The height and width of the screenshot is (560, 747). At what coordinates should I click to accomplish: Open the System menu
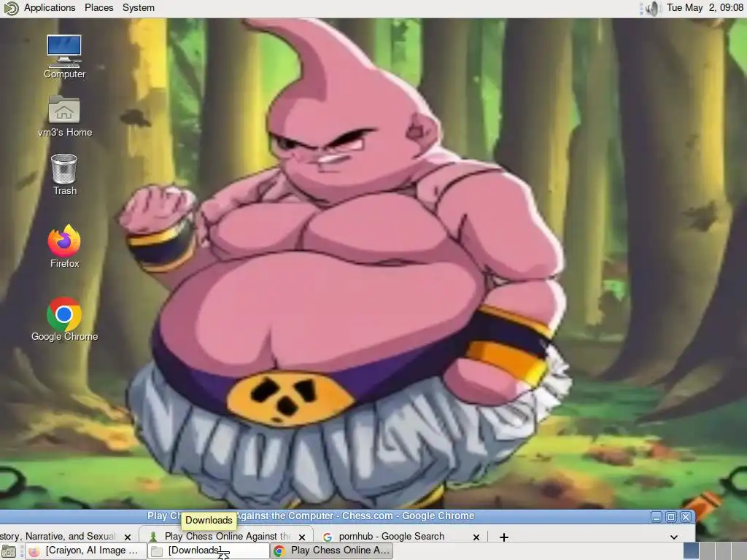138,7
